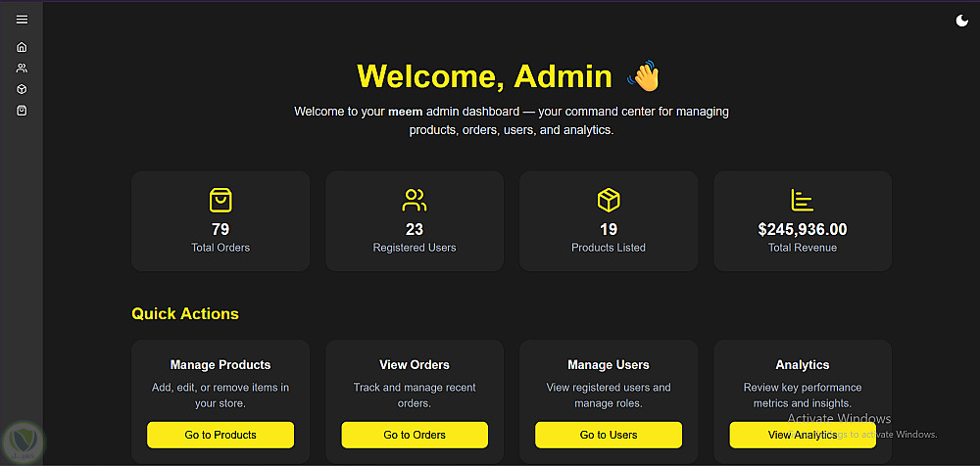Viewport: 980px width, 466px height.
Task: Click the $245,936.00 revenue value
Action: pyautogui.click(x=803, y=229)
